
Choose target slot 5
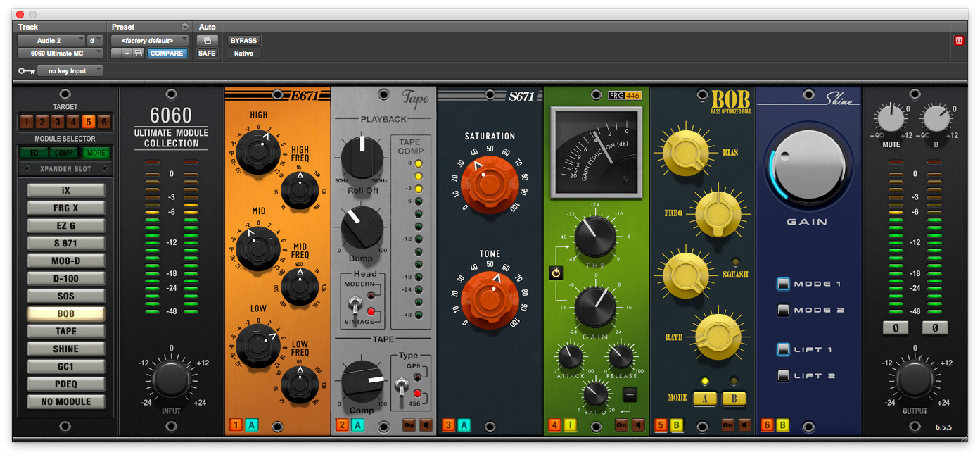click(89, 122)
